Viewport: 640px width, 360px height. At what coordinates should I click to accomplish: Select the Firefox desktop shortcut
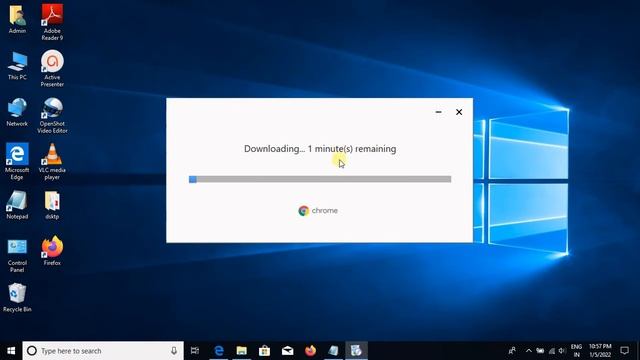[52, 251]
